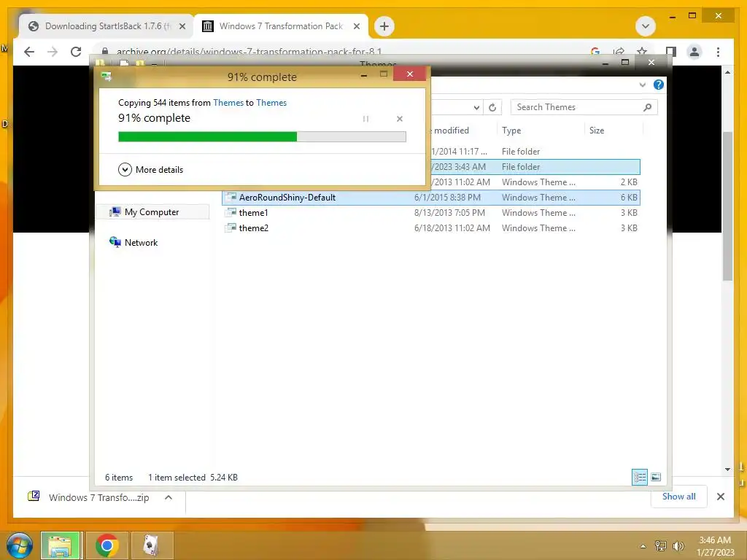Click the green copy progress bar
The width and height of the screenshot is (747, 560).
point(262,137)
